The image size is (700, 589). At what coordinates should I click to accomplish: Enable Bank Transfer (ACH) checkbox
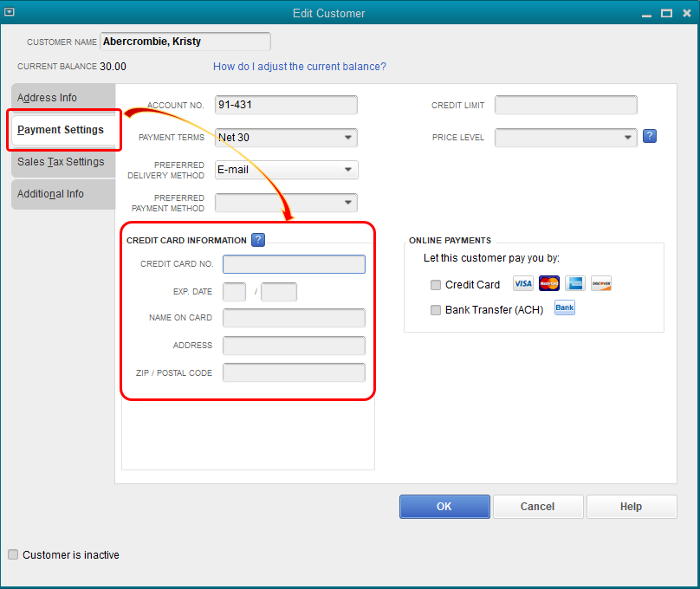tap(436, 310)
